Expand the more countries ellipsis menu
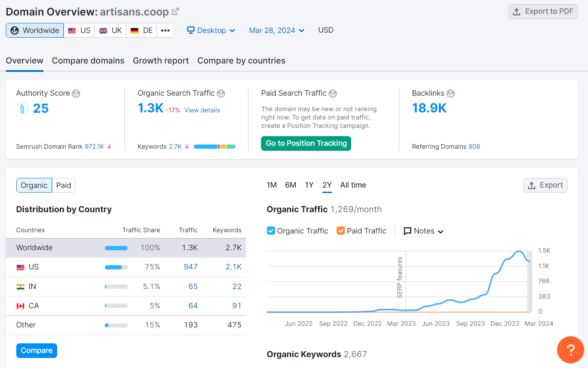Viewport: 588px width, 368px height. coord(165,30)
